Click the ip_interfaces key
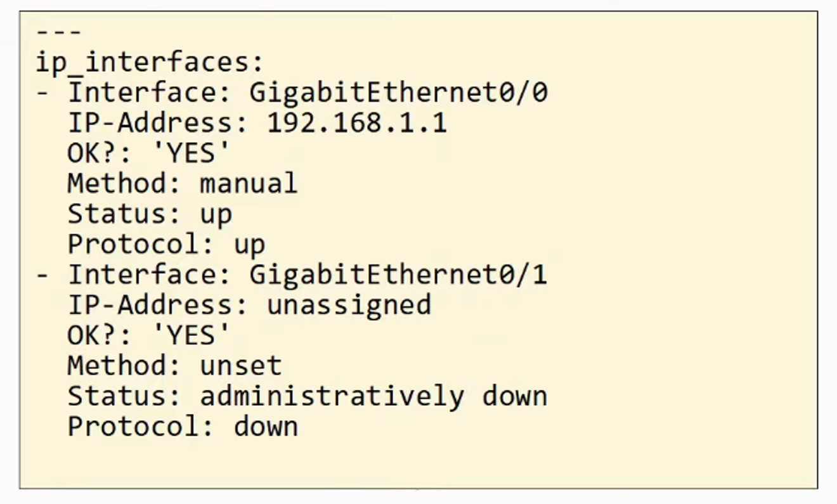The width and height of the screenshot is (837, 504). tap(148, 62)
